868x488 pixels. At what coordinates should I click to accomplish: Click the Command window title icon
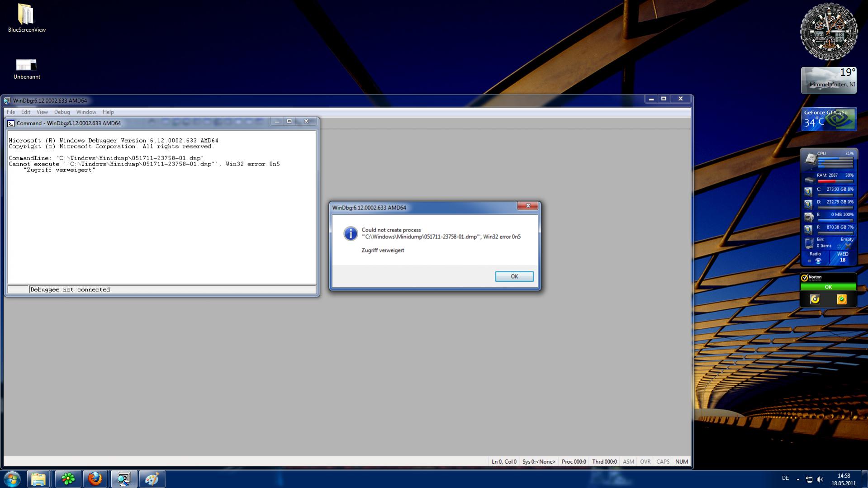(x=11, y=123)
